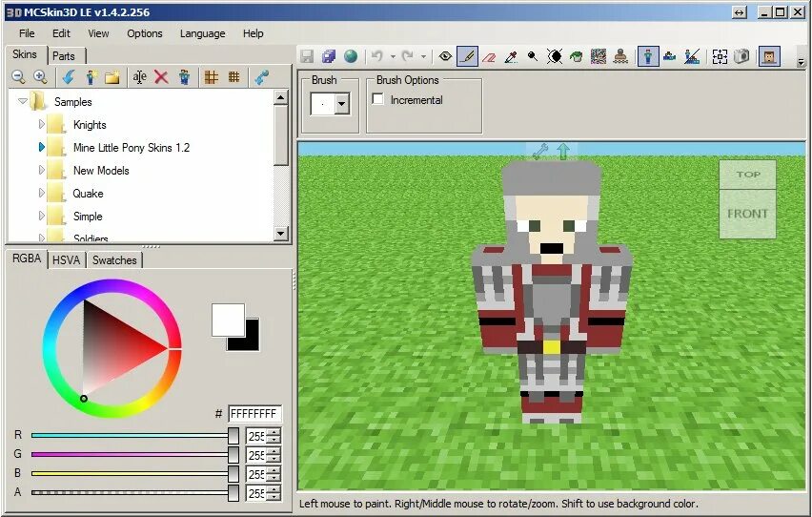Screen dimensions: 812x517
Task: Open the toolbar overflow chevron
Action: pyautogui.click(x=802, y=62)
